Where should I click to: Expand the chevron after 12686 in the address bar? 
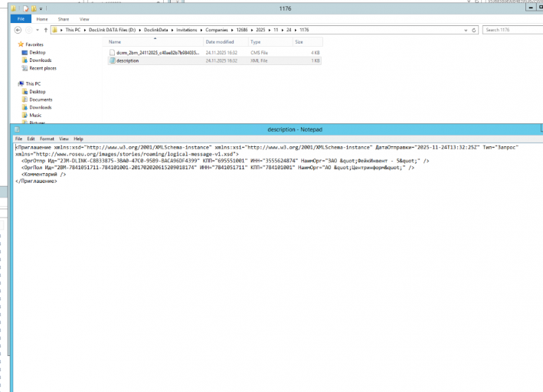point(252,30)
